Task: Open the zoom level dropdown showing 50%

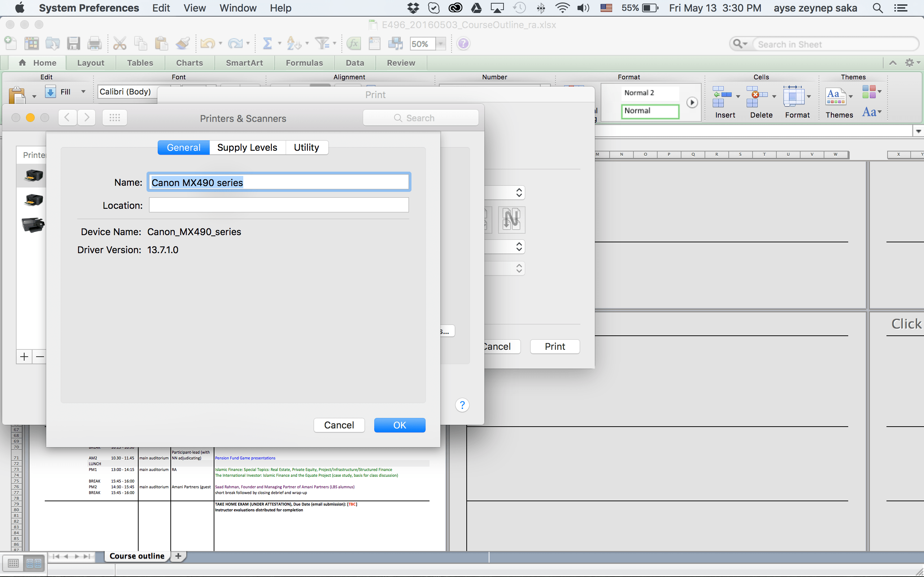Action: [441, 44]
